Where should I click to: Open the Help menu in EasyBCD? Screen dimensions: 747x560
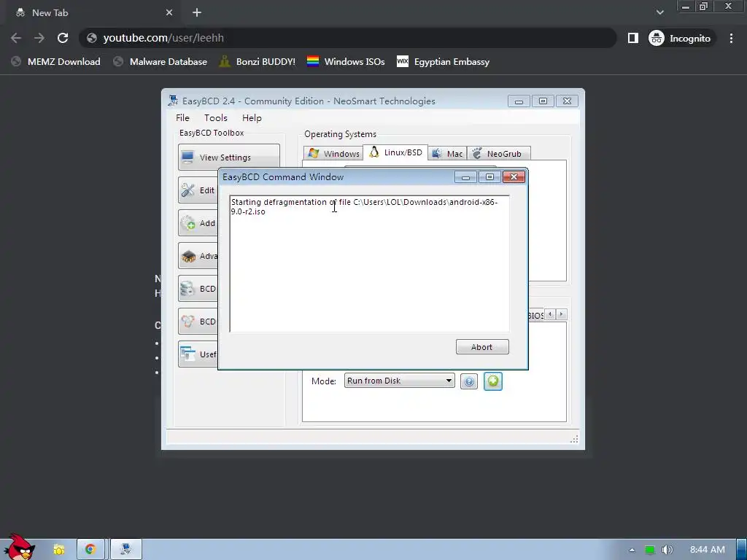coord(252,118)
